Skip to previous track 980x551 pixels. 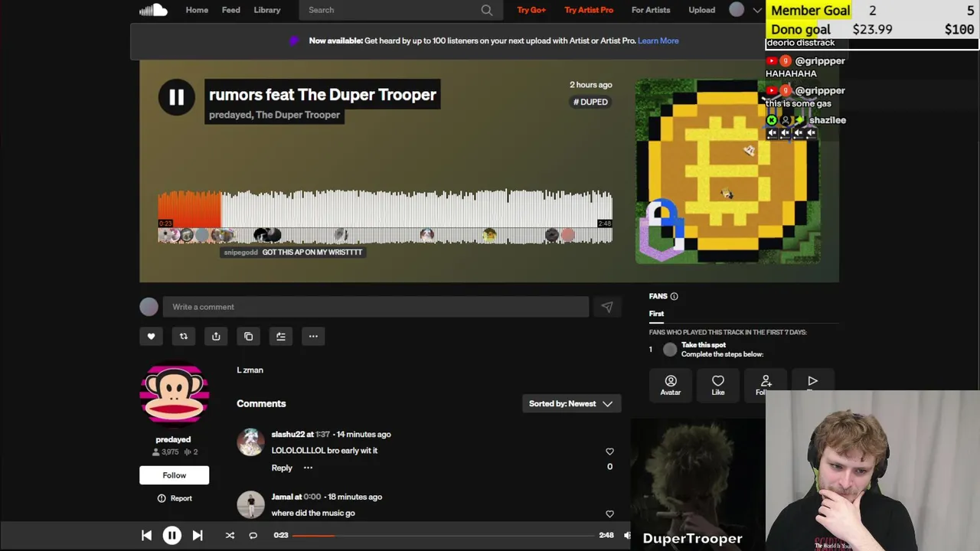click(146, 536)
